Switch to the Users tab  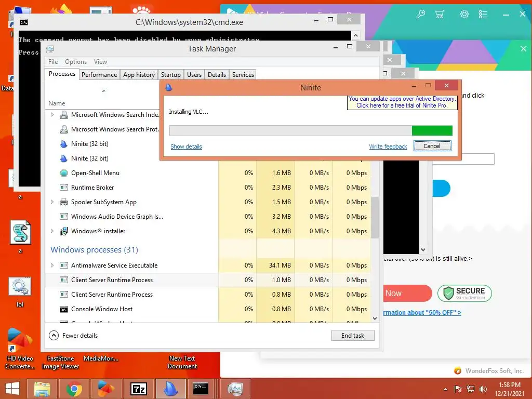(194, 75)
